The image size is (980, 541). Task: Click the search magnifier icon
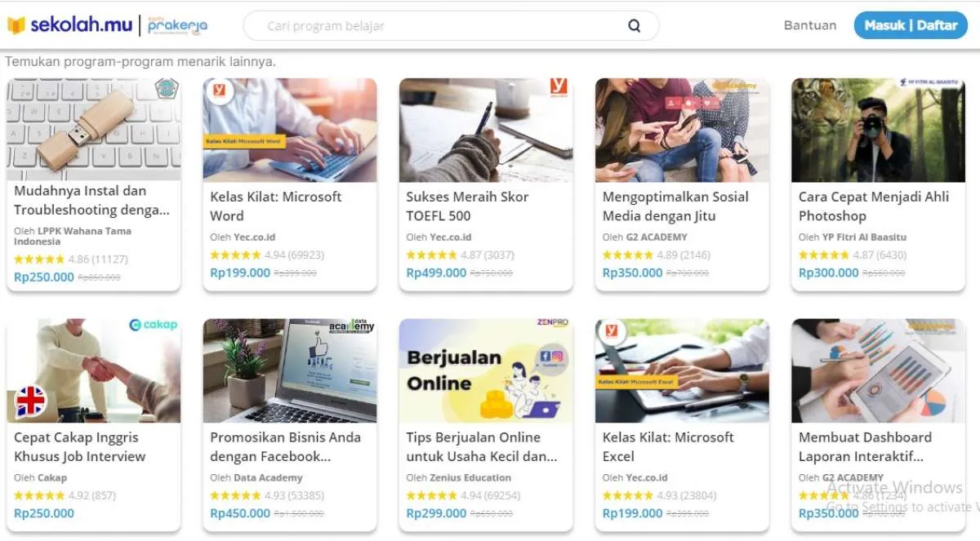click(x=635, y=26)
